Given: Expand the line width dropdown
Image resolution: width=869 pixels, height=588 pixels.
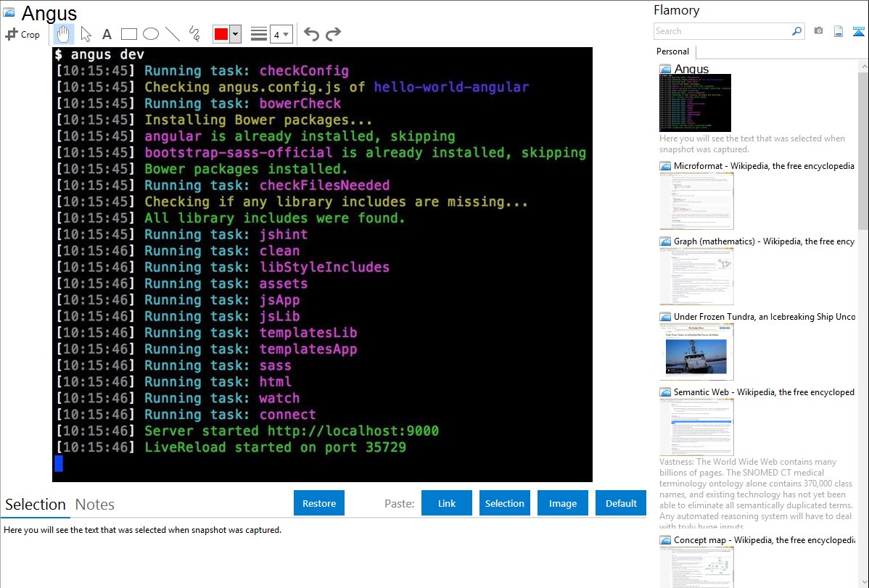Looking at the screenshot, I should [x=281, y=34].
